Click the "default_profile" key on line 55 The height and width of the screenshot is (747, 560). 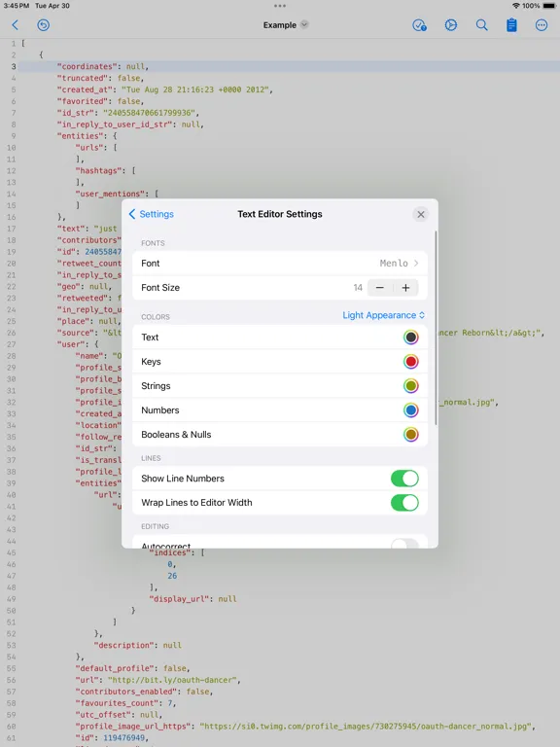pos(115,668)
